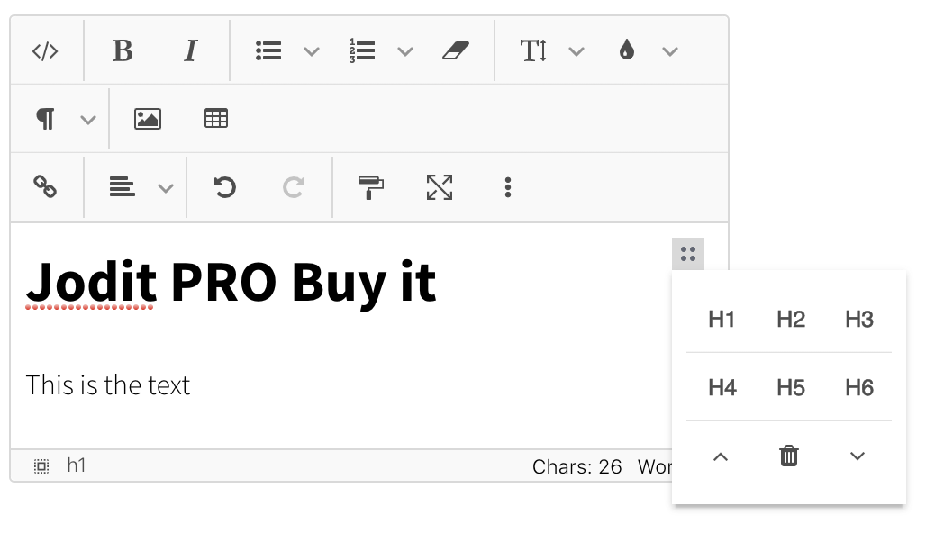926x560 pixels.
Task: Place cursor in 'This is the text'
Action: coord(108,385)
